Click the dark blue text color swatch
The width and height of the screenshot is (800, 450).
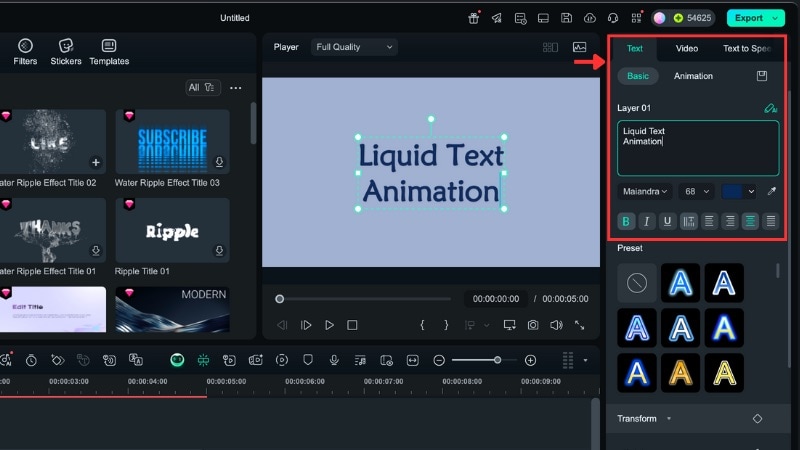pyautogui.click(x=732, y=191)
